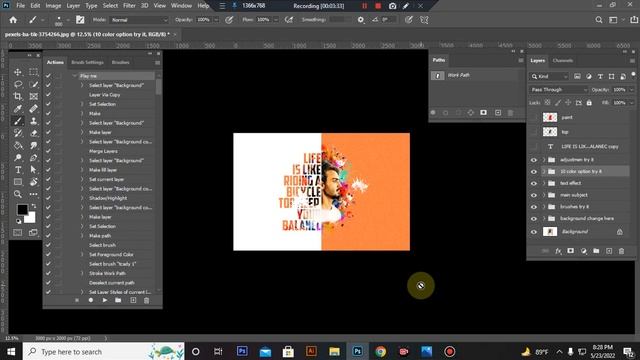Switch to the Brush Settings tab
Image resolution: width=640 pixels, height=360 pixels.
pos(87,62)
